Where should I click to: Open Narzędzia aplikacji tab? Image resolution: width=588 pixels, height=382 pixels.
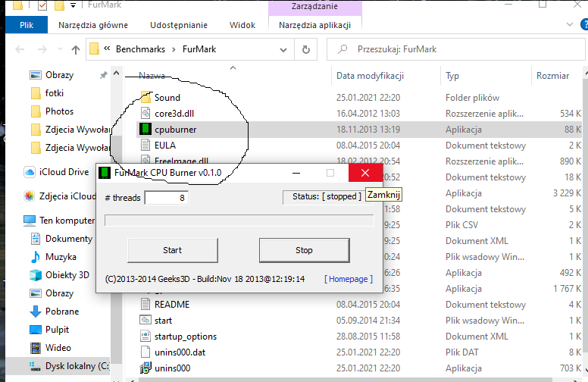point(315,25)
